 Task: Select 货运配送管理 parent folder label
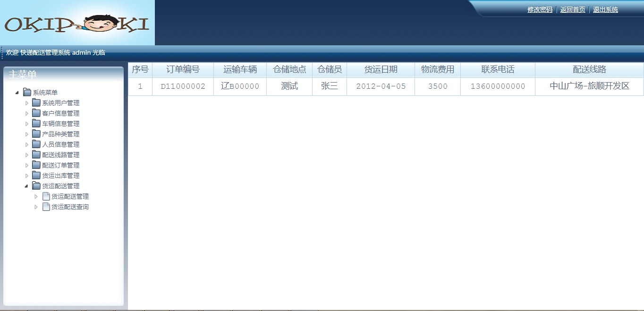[x=61, y=186]
